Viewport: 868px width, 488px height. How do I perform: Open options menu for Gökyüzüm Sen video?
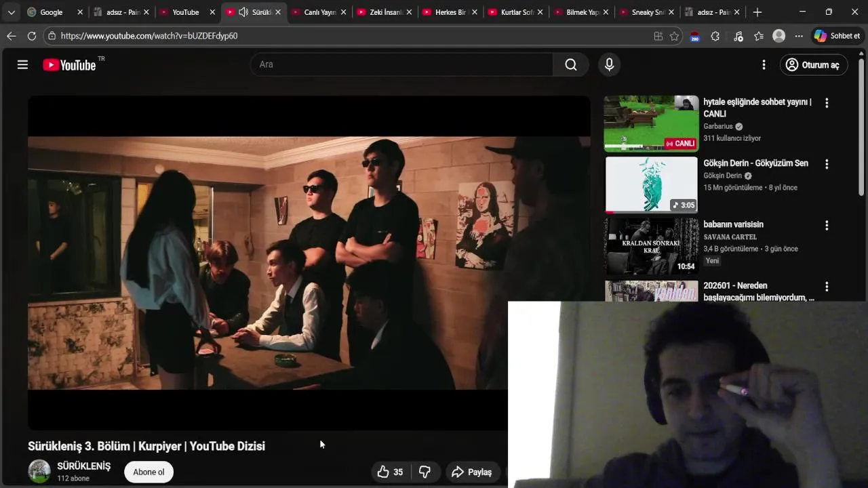click(827, 164)
